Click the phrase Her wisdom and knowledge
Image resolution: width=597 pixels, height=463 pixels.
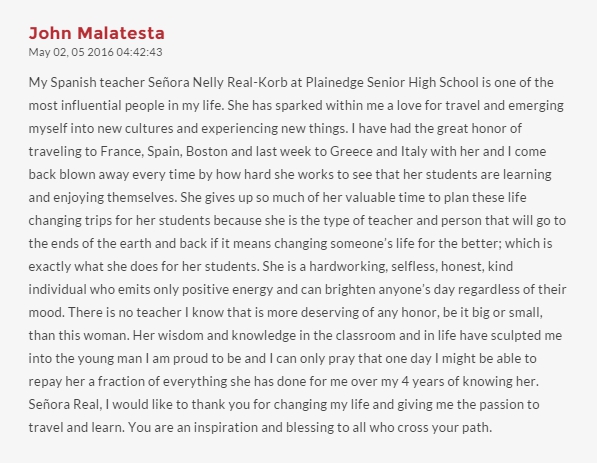point(214,335)
